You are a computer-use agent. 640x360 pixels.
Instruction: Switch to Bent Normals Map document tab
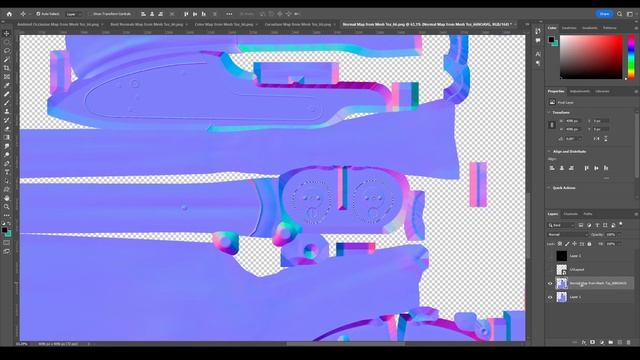147,24
